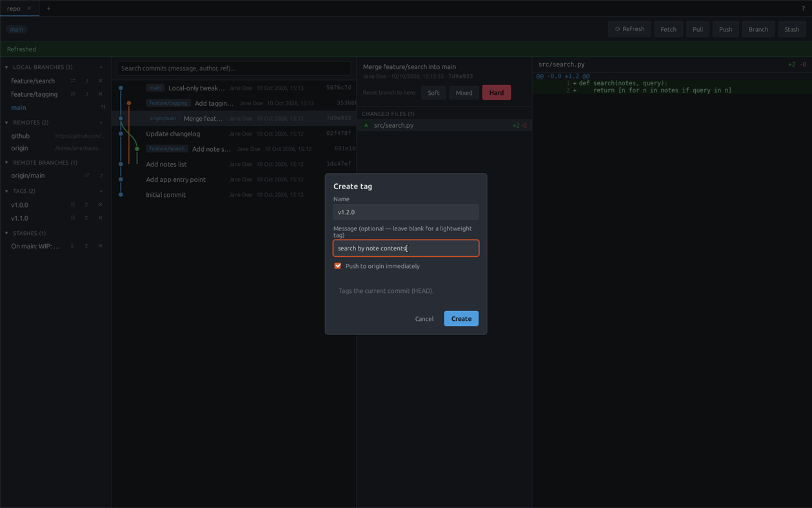Click the tag Name input field

tap(406, 212)
